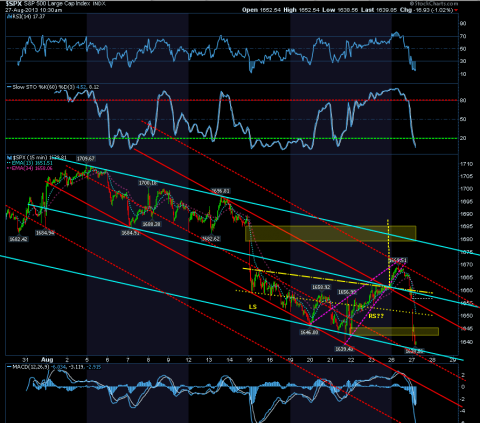Click the 1700.18 price label
The height and width of the screenshot is (423, 480).
[148, 183]
